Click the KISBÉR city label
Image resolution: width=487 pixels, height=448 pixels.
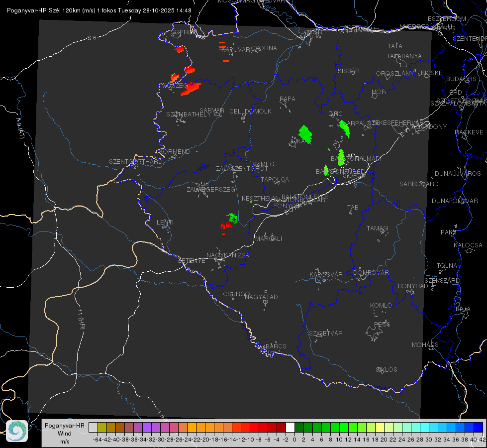point(349,71)
